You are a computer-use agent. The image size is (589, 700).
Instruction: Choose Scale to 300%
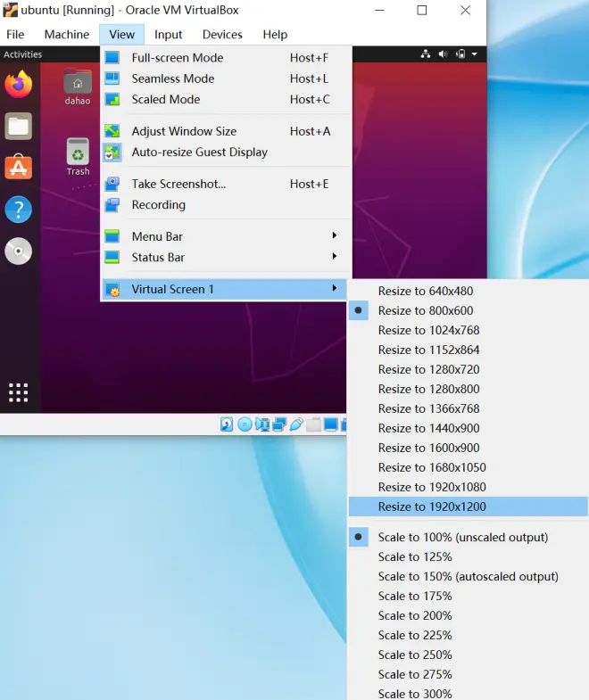[468, 693]
